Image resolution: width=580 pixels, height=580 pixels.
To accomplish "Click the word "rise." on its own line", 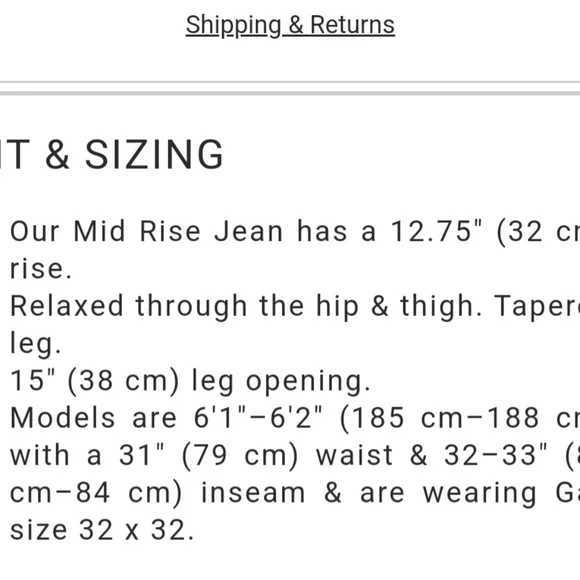I will (x=41, y=269).
